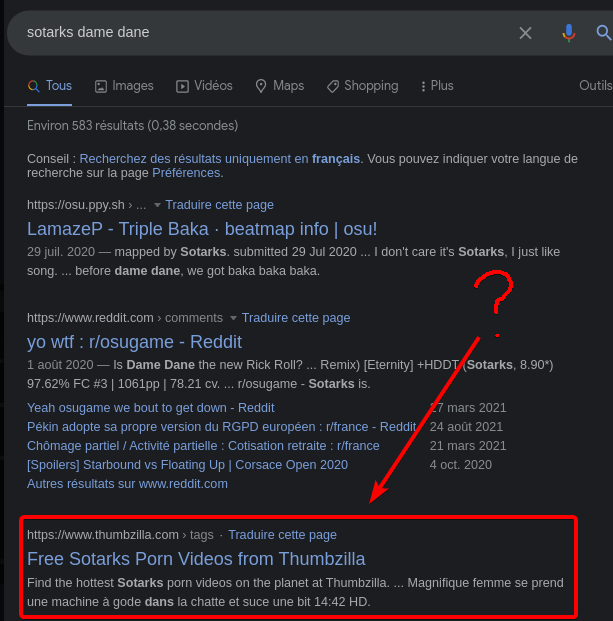Screen dimensions: 613x621
Task: Switch to the Vidéos tab
Action: pyautogui.click(x=204, y=86)
